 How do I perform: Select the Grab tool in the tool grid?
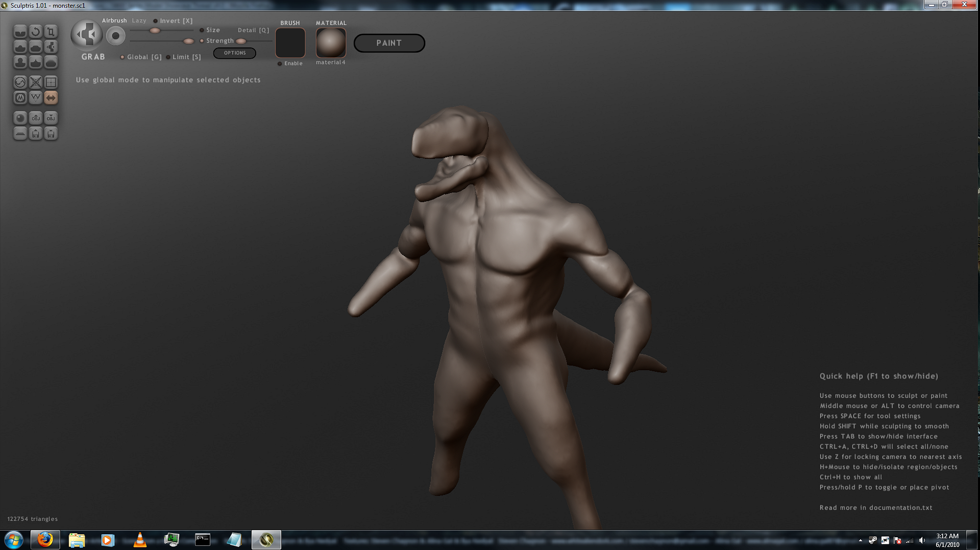[x=51, y=47]
